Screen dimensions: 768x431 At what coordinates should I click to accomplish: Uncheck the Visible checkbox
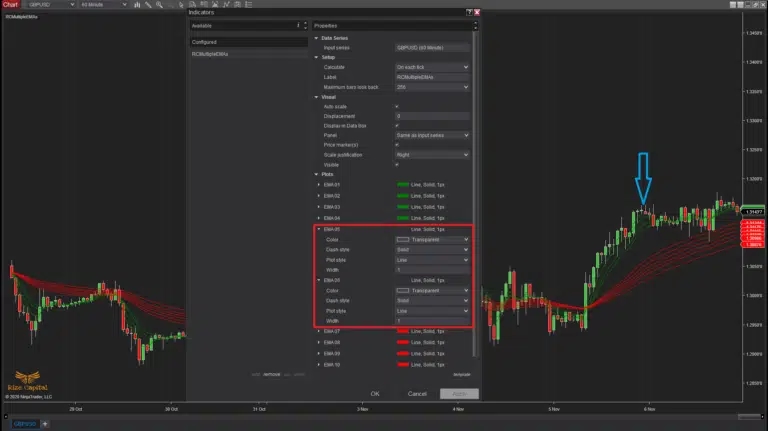coord(397,164)
